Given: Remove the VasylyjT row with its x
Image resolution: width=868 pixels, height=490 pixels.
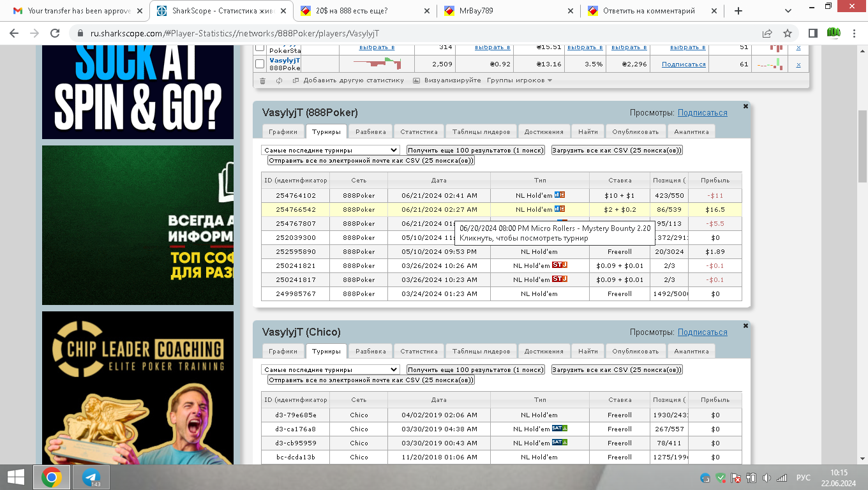Looking at the screenshot, I should [x=798, y=64].
